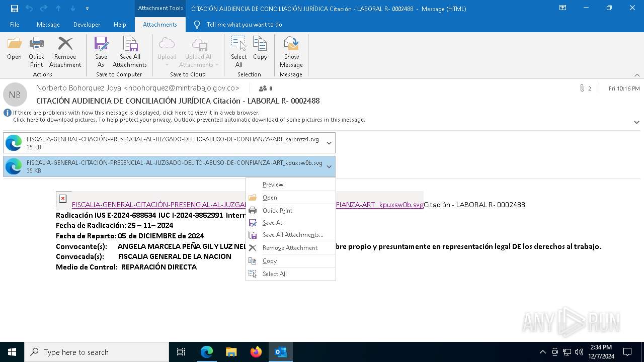Screen dimensions: 644x362
Task: Choose Quick Print in the context menu
Action: (x=291, y=211)
